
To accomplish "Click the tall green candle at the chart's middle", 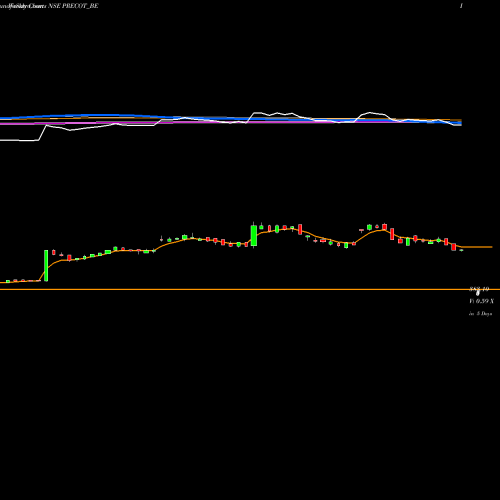I will click(254, 235).
